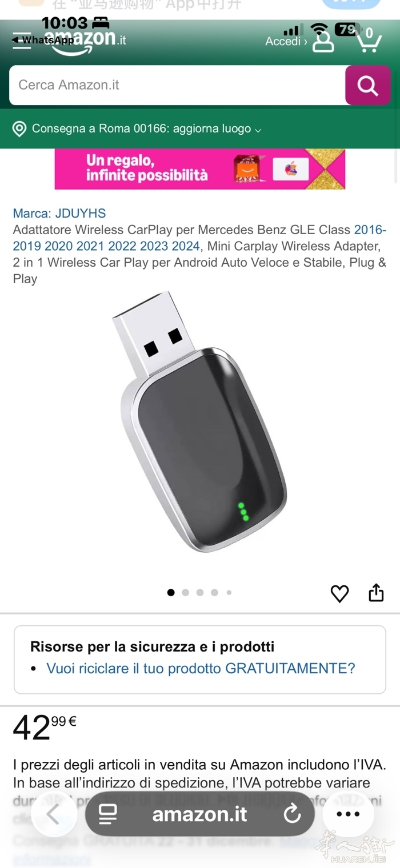Tap the browser reload icon

pos(292,814)
